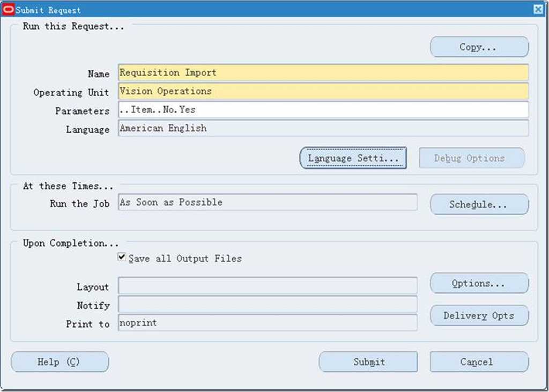Screen dimensions: 549x392
Task: Click the Debug Options button
Action: click(472, 158)
